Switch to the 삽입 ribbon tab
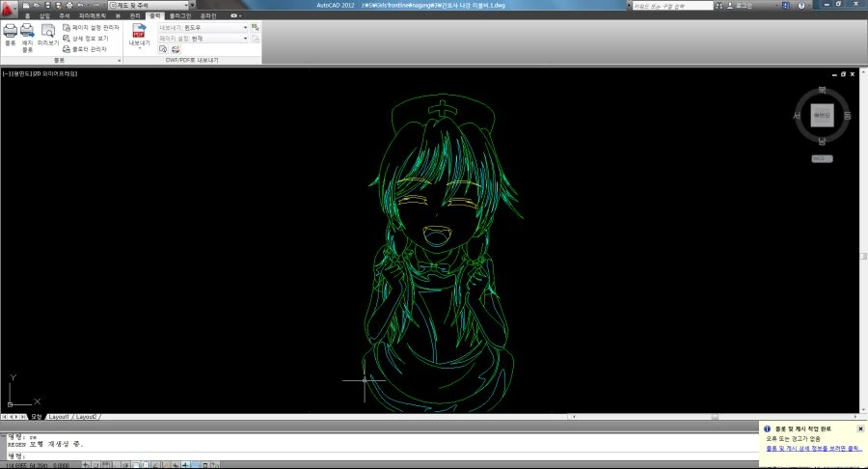The image size is (868, 469). (x=44, y=16)
